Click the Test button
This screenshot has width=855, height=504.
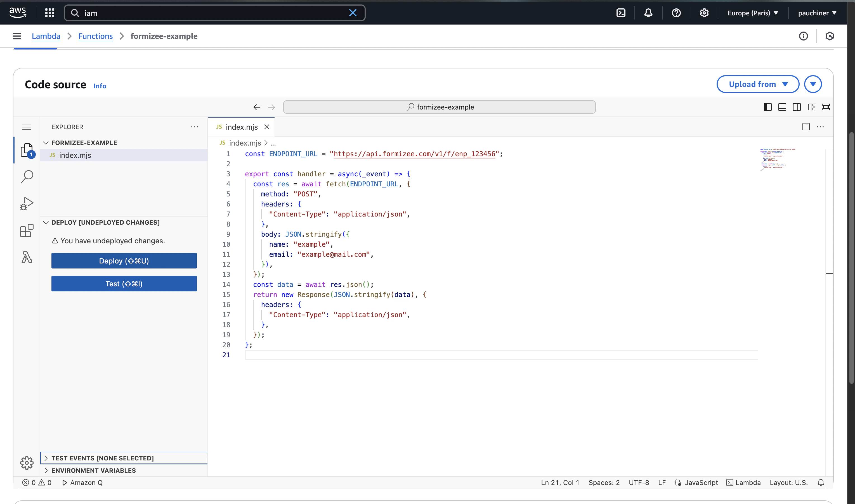click(x=124, y=284)
